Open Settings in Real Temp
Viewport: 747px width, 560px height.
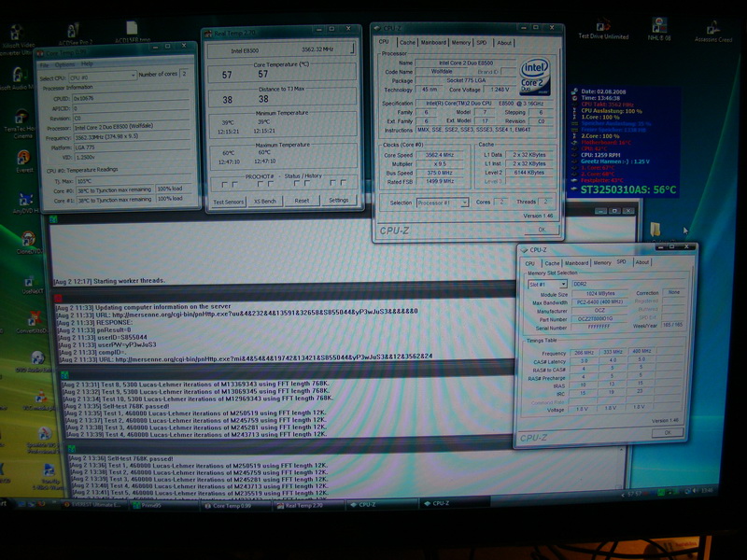[x=338, y=201]
